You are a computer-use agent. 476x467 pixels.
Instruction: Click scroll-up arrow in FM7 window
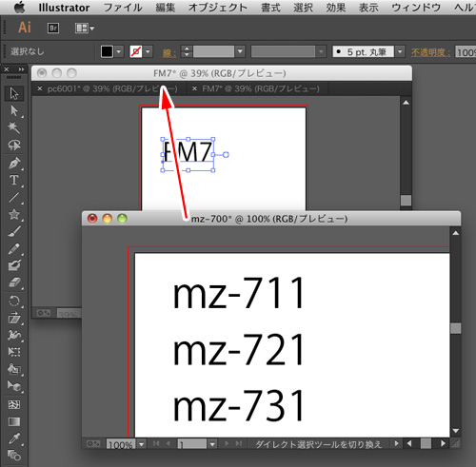tap(406, 103)
